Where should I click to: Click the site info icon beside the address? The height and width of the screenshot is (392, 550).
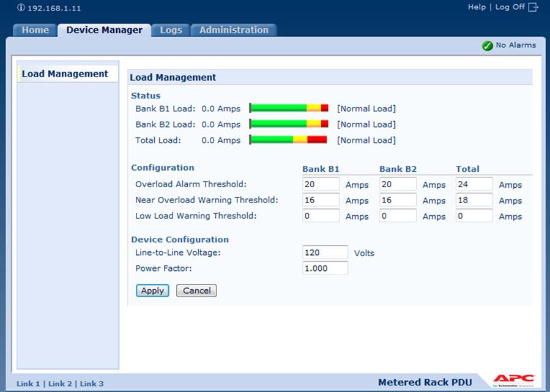tap(21, 8)
